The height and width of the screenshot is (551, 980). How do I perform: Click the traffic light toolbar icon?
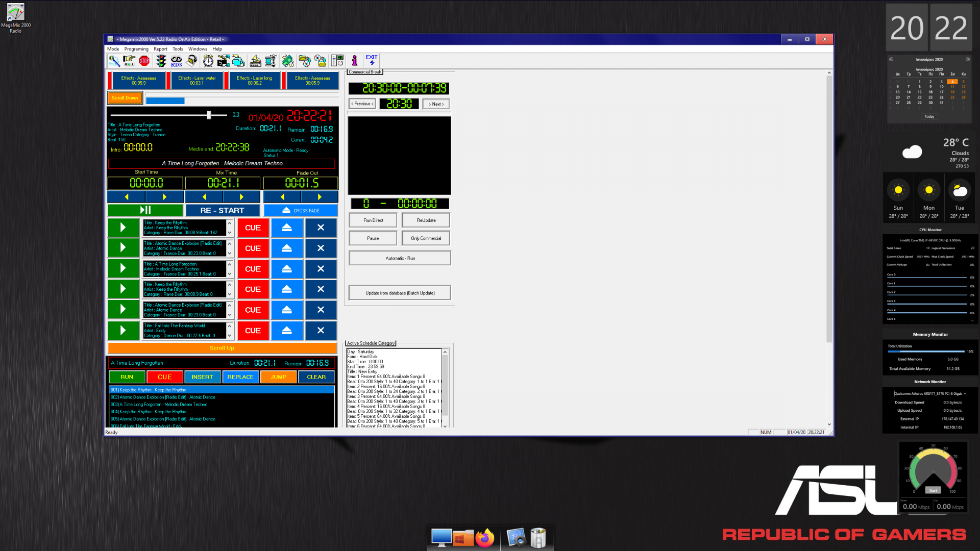(x=161, y=61)
